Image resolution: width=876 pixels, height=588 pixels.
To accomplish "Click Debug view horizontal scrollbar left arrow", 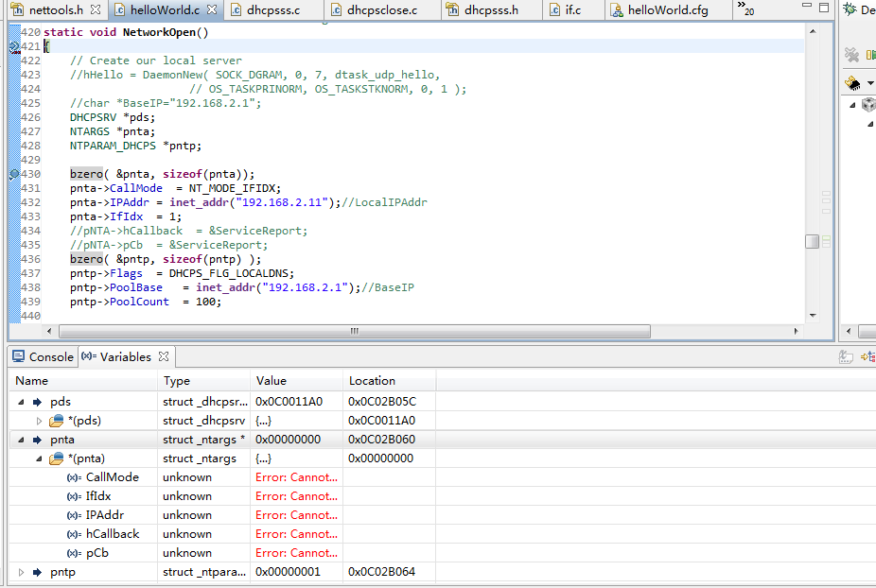I will tap(849, 331).
